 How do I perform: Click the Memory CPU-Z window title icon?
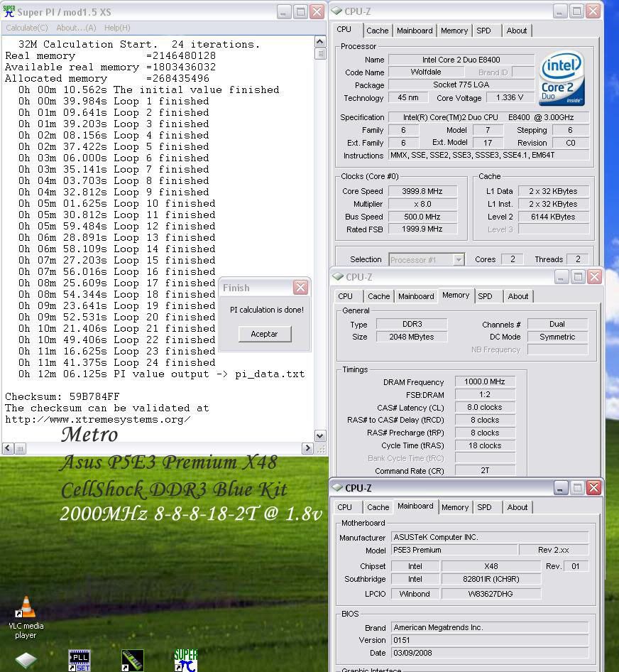point(339,277)
